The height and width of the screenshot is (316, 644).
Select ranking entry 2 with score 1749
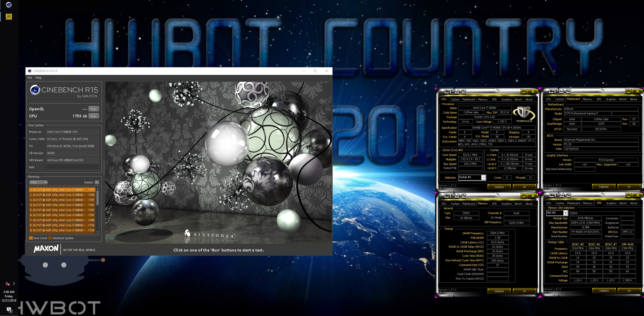click(62, 195)
